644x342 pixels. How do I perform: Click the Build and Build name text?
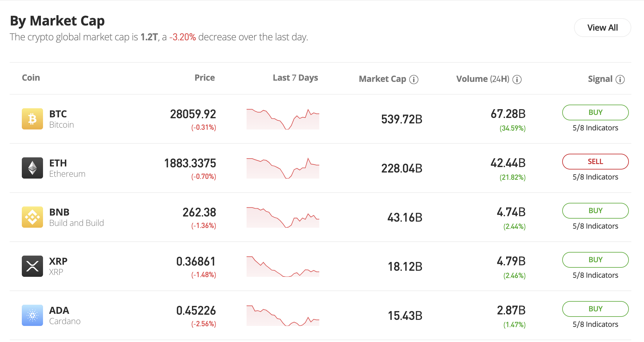pos(77,223)
